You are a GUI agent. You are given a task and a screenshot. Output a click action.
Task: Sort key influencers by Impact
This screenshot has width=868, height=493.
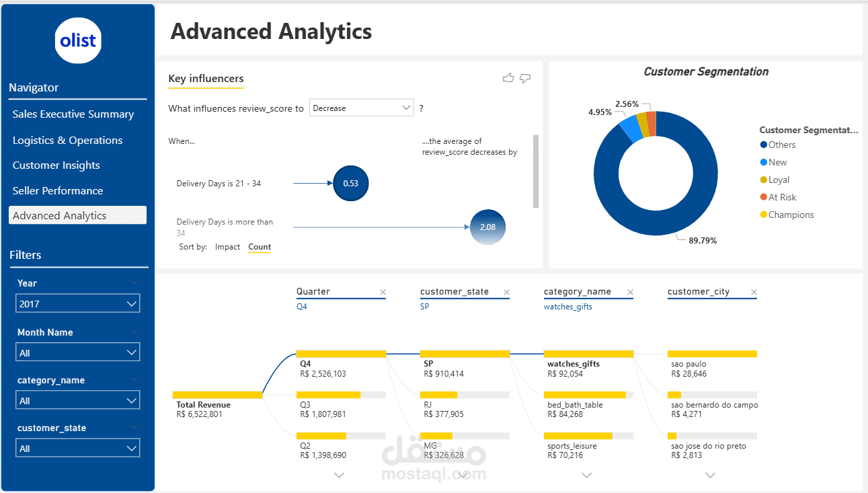(227, 247)
